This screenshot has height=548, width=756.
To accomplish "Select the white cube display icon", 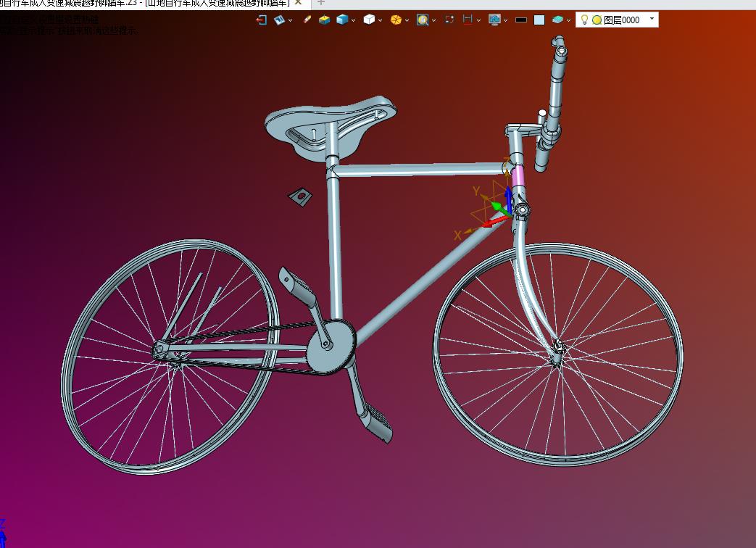I will point(370,20).
